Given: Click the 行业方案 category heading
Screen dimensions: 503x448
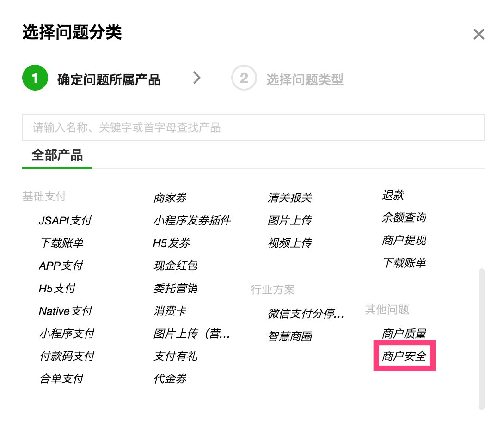Looking at the screenshot, I should point(273,290).
